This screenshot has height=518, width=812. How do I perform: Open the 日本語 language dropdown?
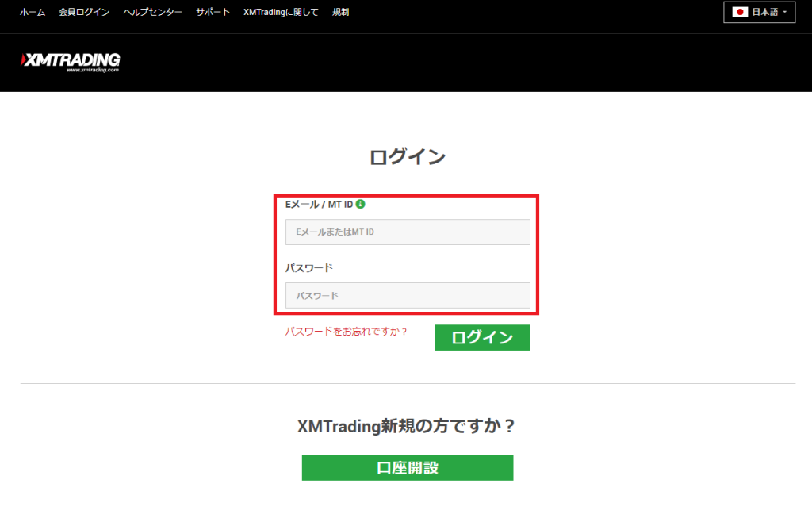point(759,12)
